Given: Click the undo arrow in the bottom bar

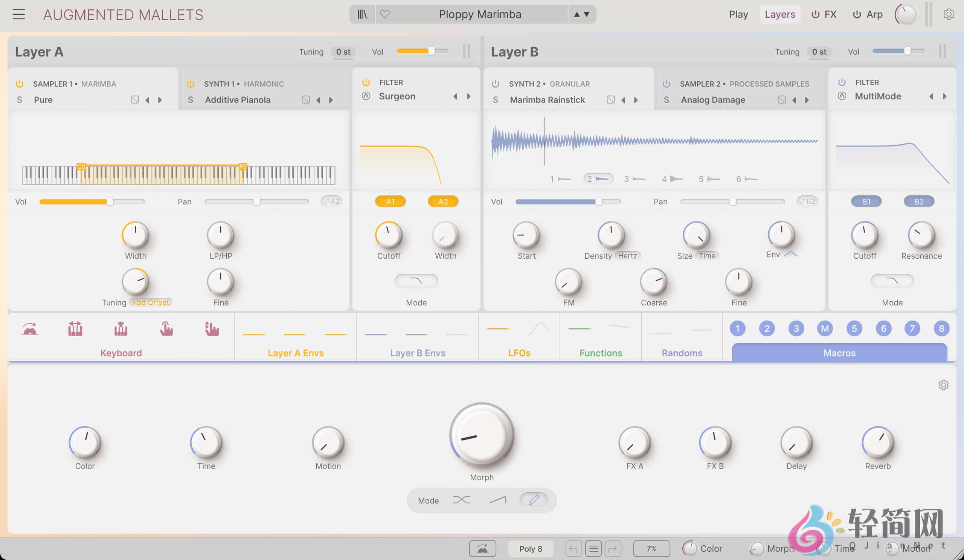Looking at the screenshot, I should tap(574, 549).
